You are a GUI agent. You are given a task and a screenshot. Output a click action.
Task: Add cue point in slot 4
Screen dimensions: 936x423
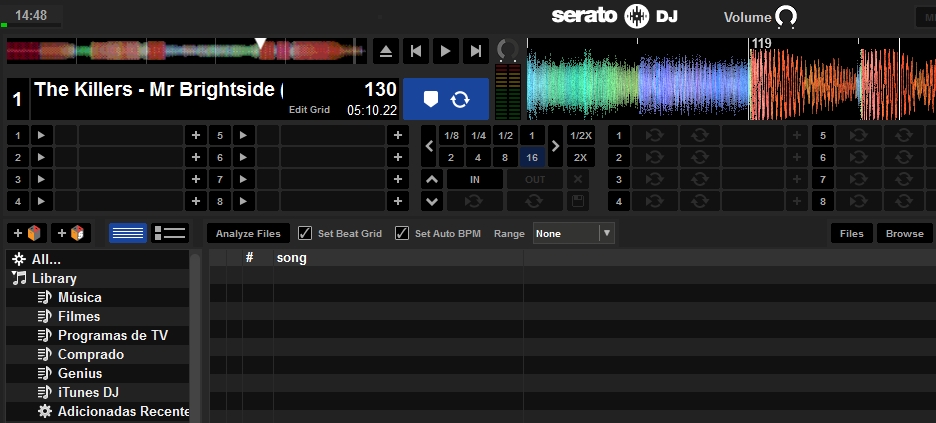pos(196,201)
